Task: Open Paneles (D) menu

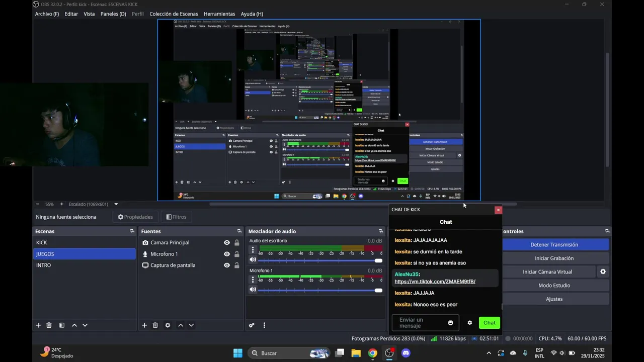Action: [x=113, y=14]
